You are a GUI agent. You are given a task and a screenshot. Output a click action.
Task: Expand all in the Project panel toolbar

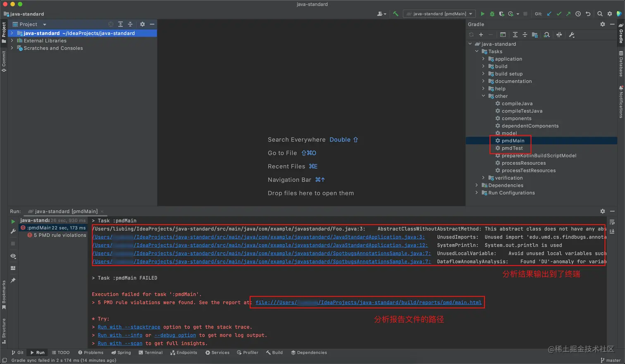click(x=120, y=24)
